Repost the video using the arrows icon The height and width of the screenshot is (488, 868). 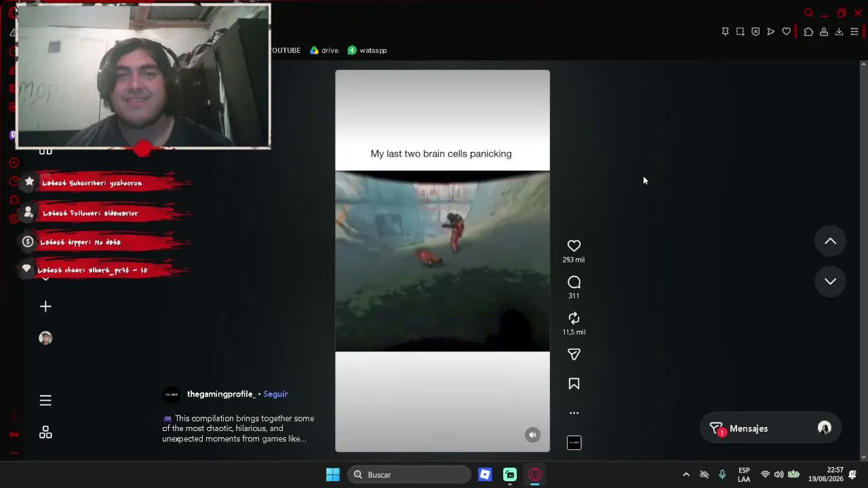coord(574,319)
